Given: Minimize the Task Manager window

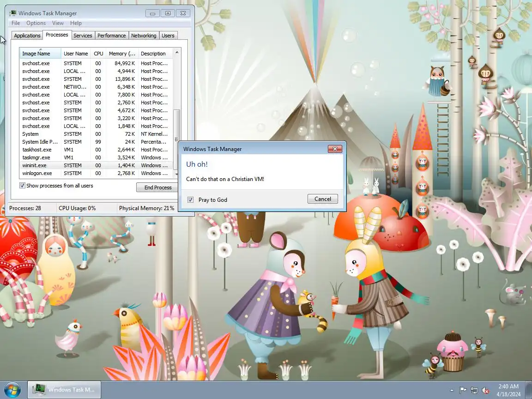Looking at the screenshot, I should 152,13.
